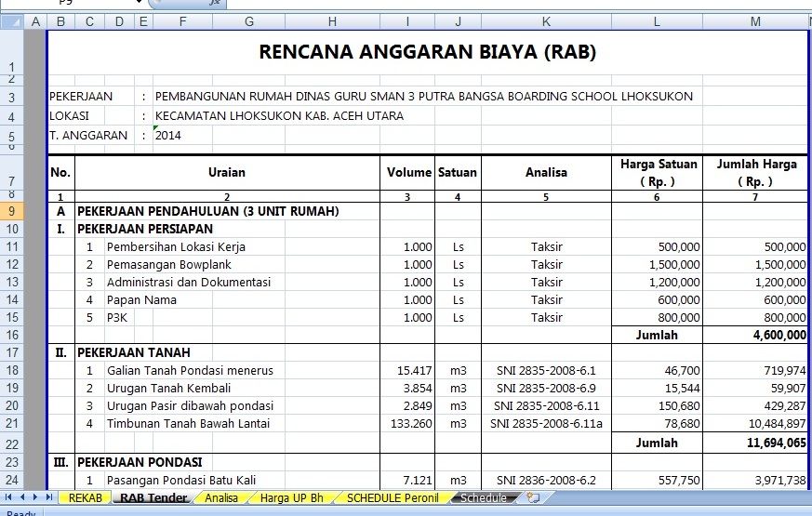Select the PEMBANGUNAN RUMAH DINAS GURU cell
The image size is (812, 516).
(x=423, y=97)
